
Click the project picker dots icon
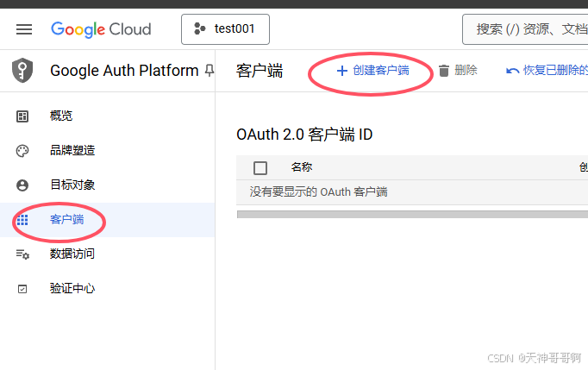199,28
